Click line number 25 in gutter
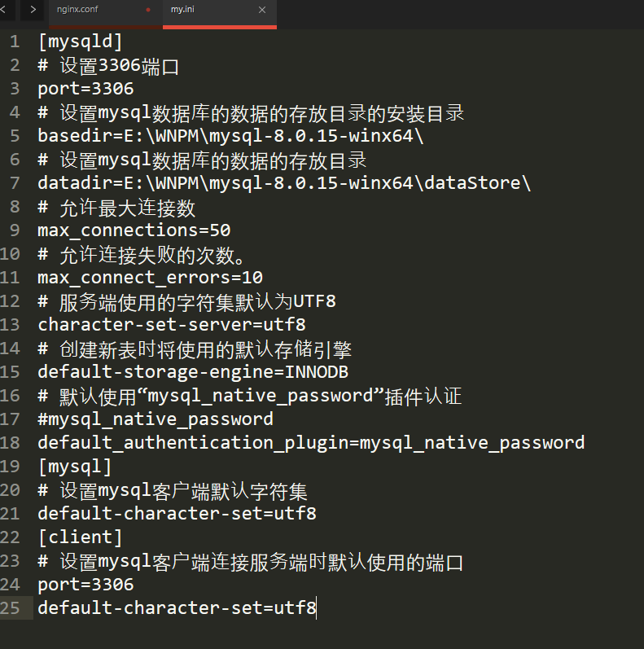 [10, 608]
